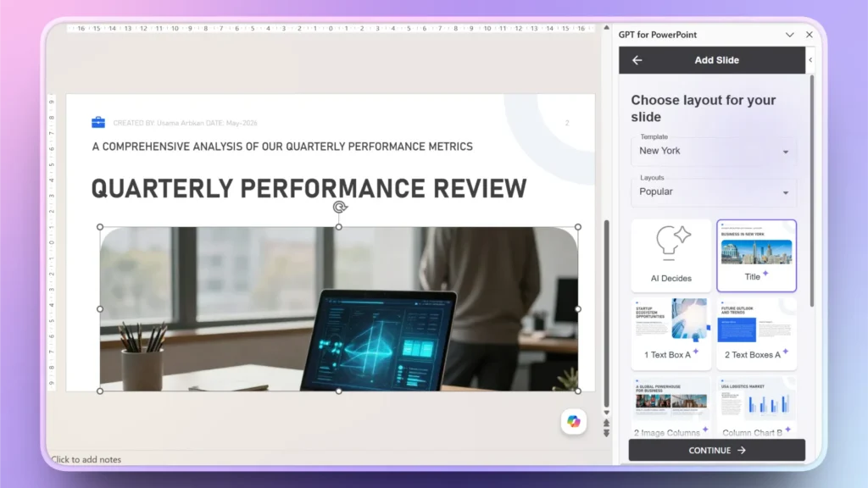This screenshot has height=488, width=868.
Task: Collapse the GPT for PowerPoint pane chevron
Action: (789, 35)
